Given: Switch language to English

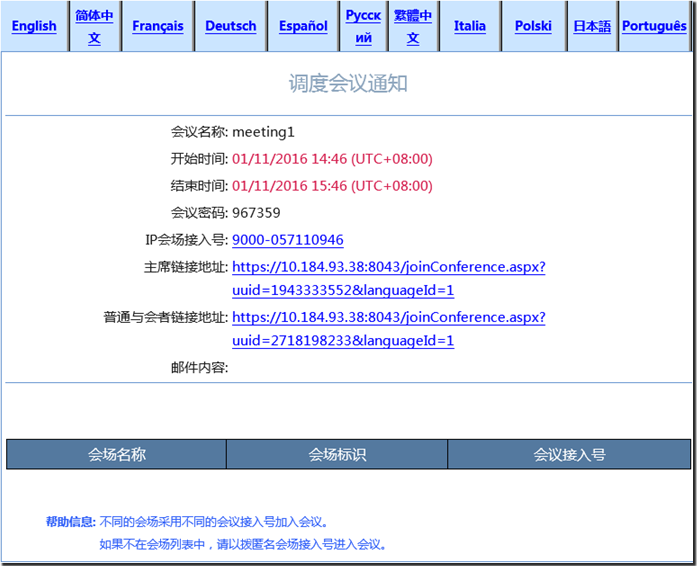Looking at the screenshot, I should (34, 26).
